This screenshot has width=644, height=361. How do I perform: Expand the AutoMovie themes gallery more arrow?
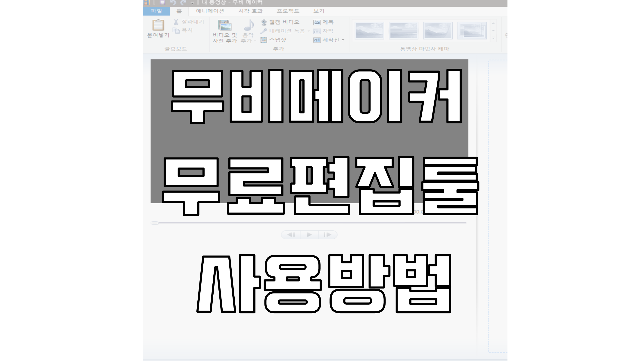(x=493, y=38)
